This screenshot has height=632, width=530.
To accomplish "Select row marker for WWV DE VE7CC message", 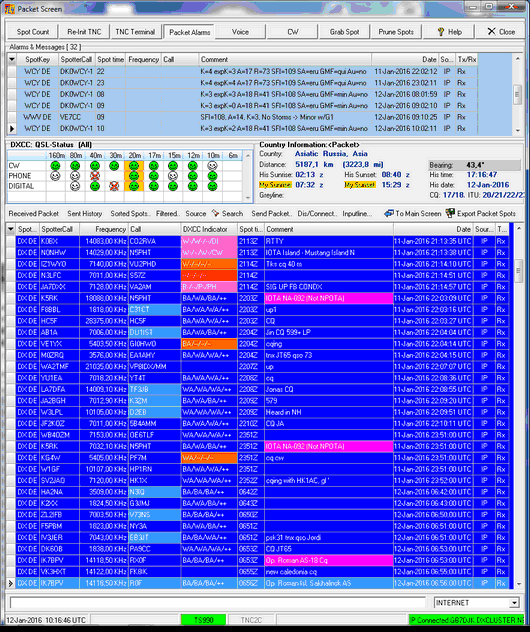I will pyautogui.click(x=12, y=117).
